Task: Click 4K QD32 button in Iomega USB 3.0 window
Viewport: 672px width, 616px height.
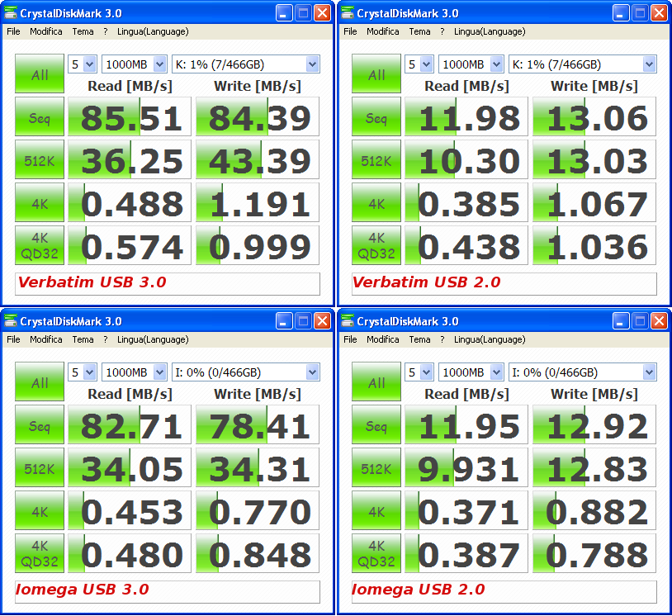Action: click(x=40, y=553)
